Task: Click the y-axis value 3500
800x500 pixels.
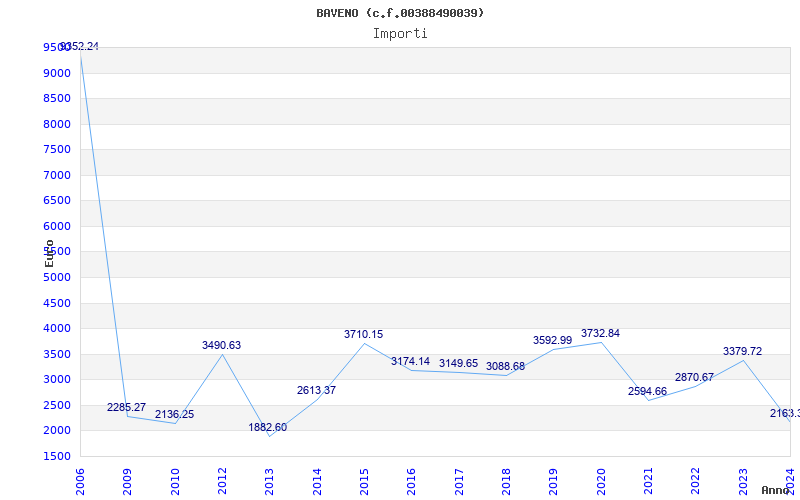Action: pos(57,355)
